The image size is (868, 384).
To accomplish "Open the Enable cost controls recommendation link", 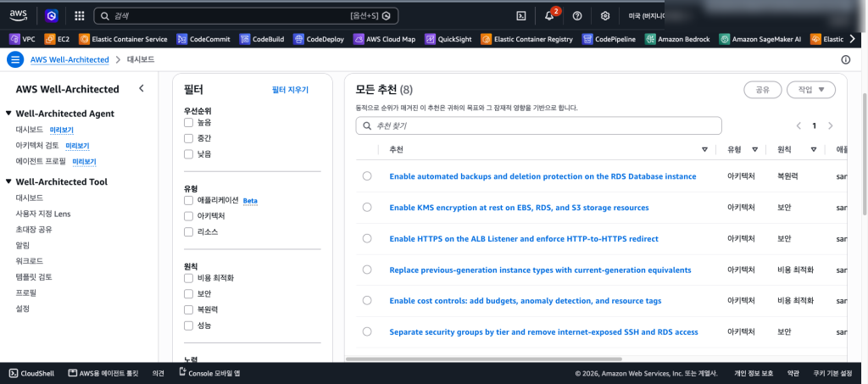I will (526, 301).
